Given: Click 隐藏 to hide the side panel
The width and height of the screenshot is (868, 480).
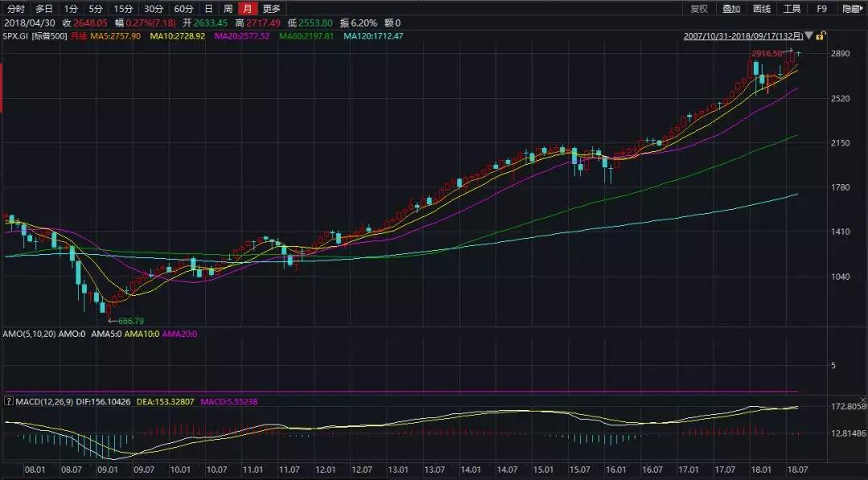Looking at the screenshot, I should click(x=853, y=8).
